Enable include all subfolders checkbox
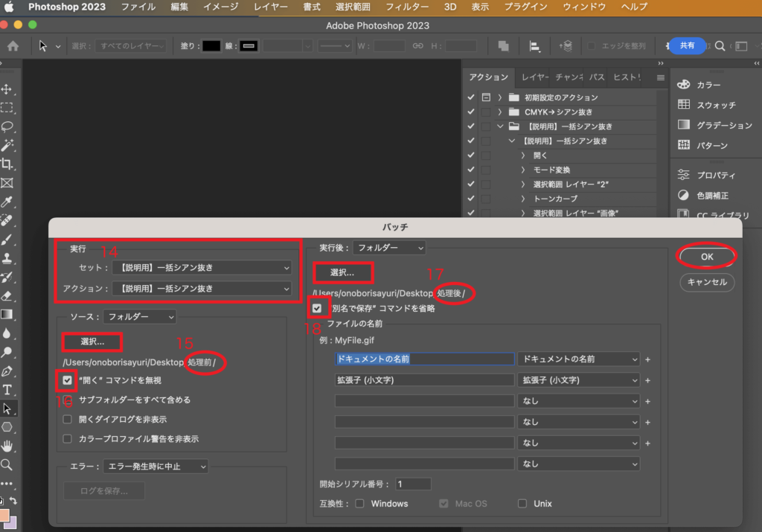Screen dimensions: 762x532 [67, 400]
